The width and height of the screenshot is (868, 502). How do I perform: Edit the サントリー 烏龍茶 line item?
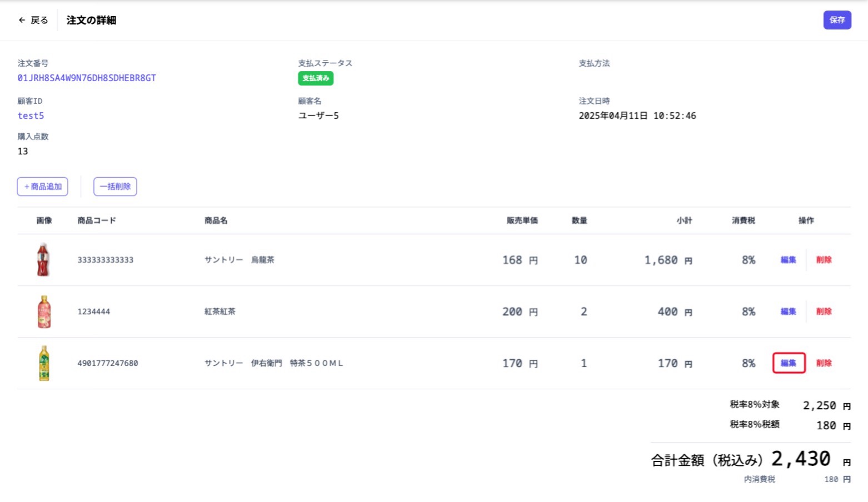(x=788, y=259)
